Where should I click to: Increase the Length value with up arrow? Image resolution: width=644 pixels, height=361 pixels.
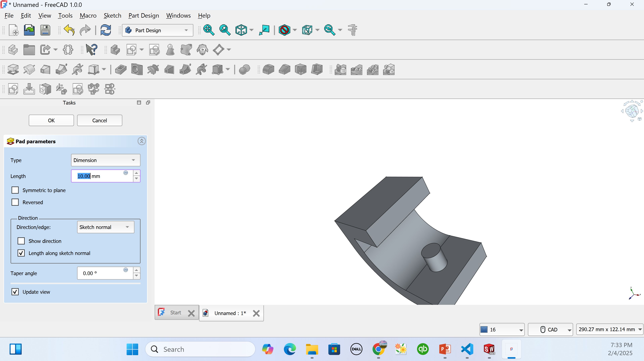click(136, 173)
